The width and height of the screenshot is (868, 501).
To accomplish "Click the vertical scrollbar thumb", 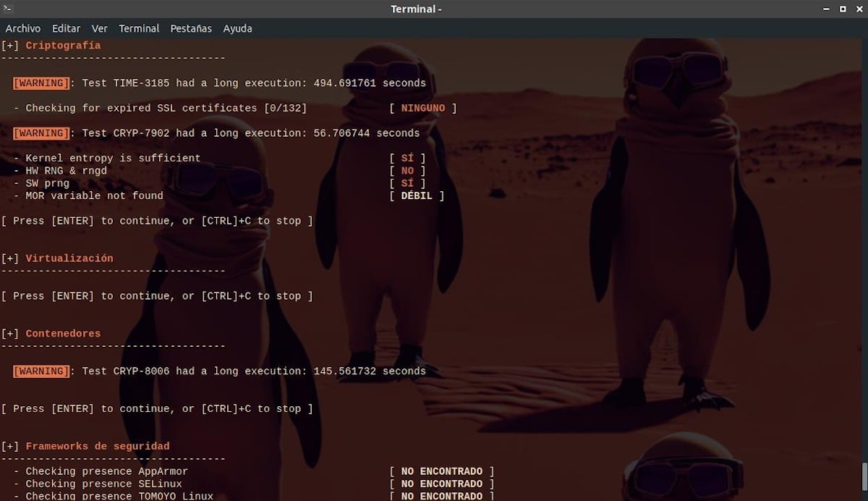I will coord(864,478).
